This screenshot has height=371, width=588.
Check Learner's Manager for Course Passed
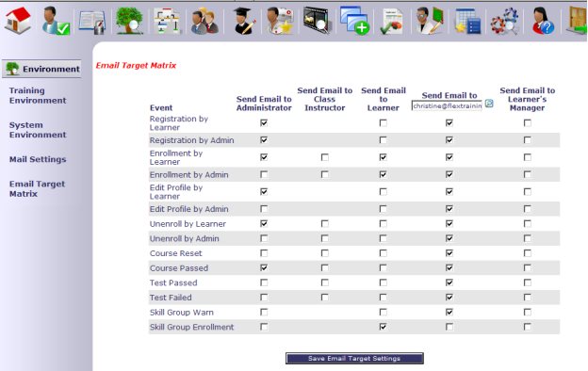528,268
